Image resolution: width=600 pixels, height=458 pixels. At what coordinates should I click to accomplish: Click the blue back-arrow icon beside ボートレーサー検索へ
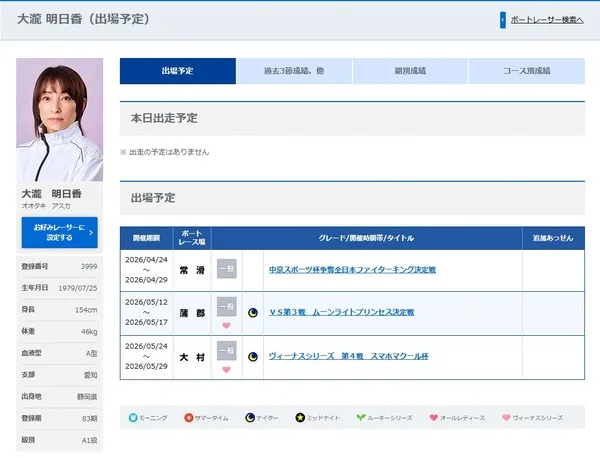point(503,20)
